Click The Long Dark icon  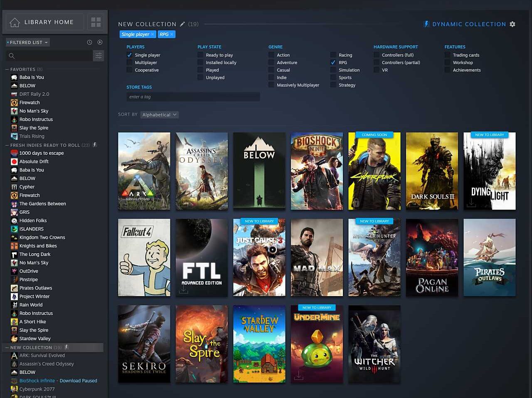point(14,255)
